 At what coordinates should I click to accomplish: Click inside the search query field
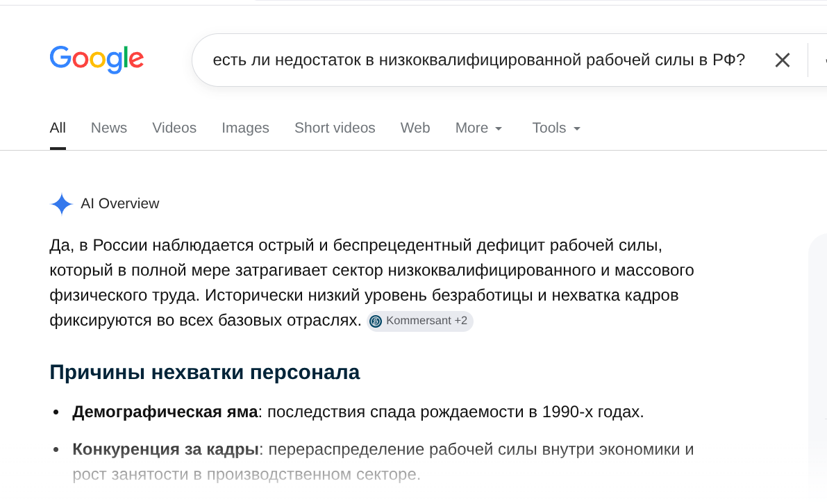click(x=479, y=60)
